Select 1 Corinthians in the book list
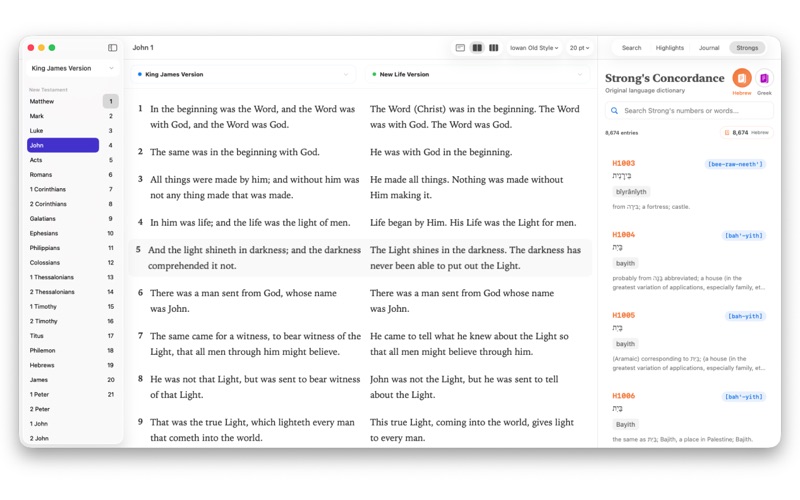 coord(63,189)
